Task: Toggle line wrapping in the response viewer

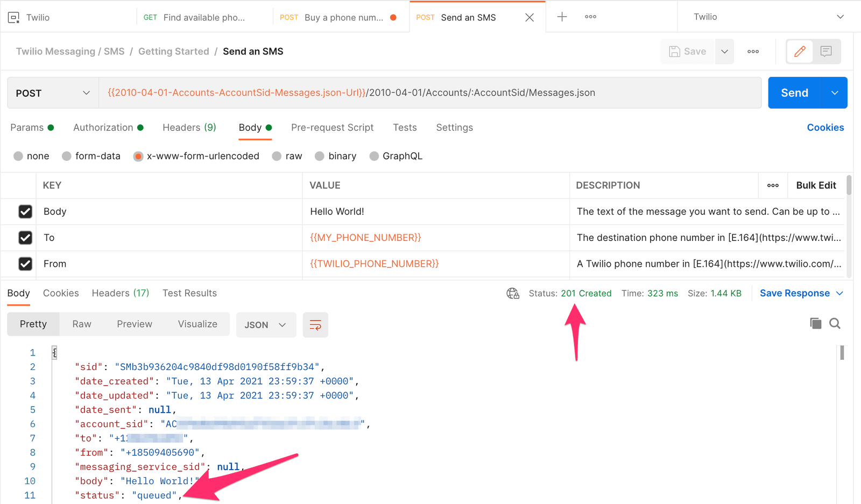Action: coord(315,325)
